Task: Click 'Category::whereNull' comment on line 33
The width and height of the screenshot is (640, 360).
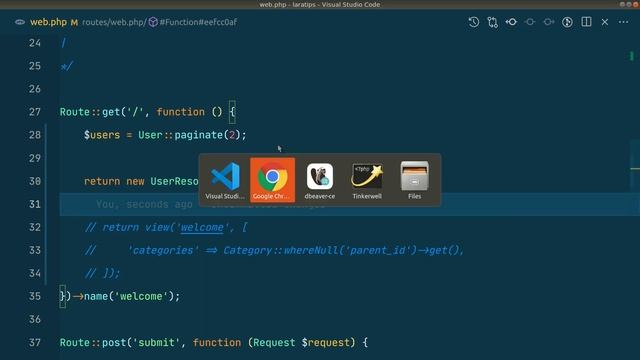Action: 281,250
